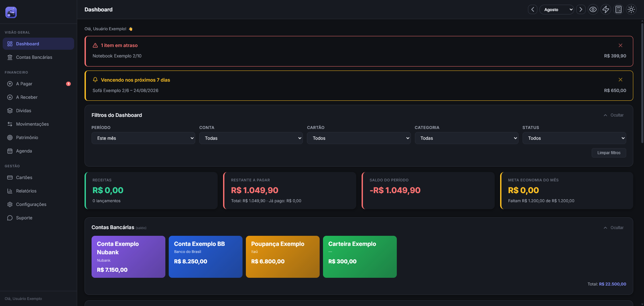Select the Carteira Exemplo card
644x306 pixels.
(x=360, y=257)
